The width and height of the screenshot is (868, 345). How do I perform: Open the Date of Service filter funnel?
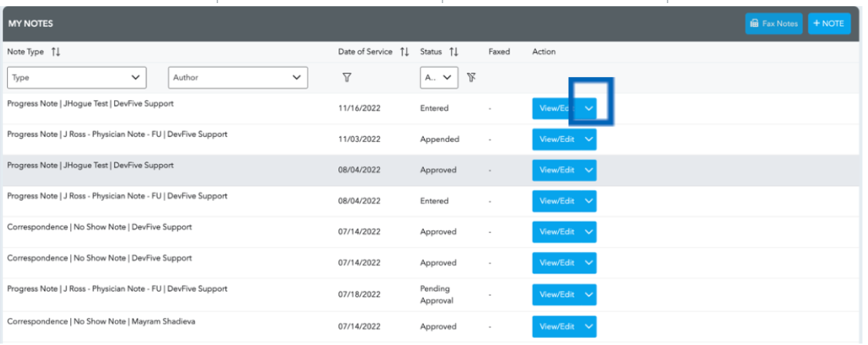pyautogui.click(x=347, y=78)
